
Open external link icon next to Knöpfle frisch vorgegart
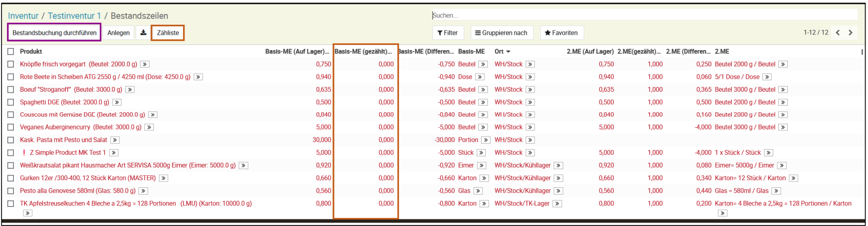click(145, 64)
